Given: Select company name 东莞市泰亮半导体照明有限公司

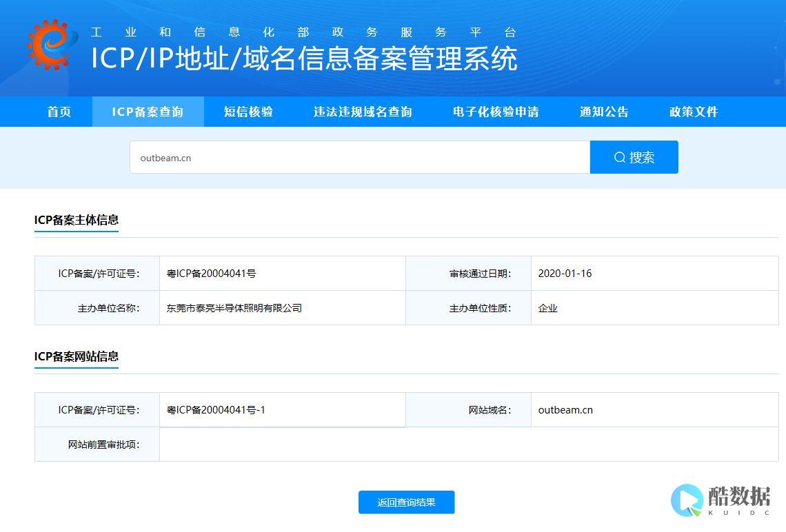Looking at the screenshot, I should click(234, 308).
